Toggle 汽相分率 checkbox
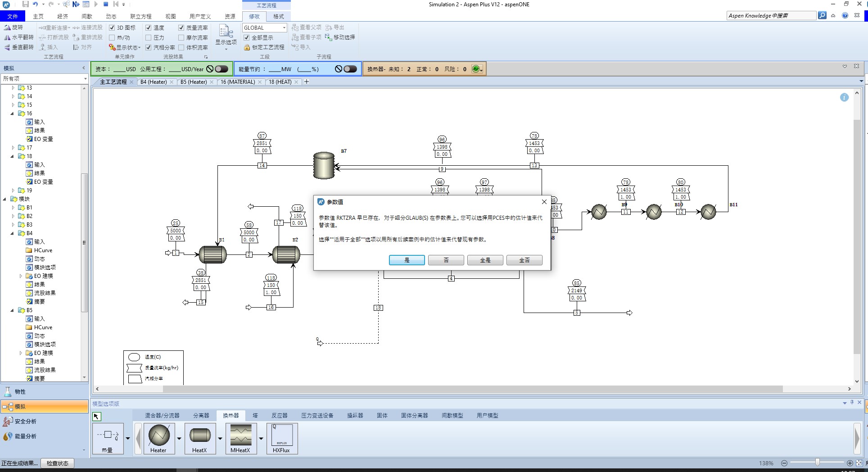This screenshot has width=868, height=472. pyautogui.click(x=149, y=47)
